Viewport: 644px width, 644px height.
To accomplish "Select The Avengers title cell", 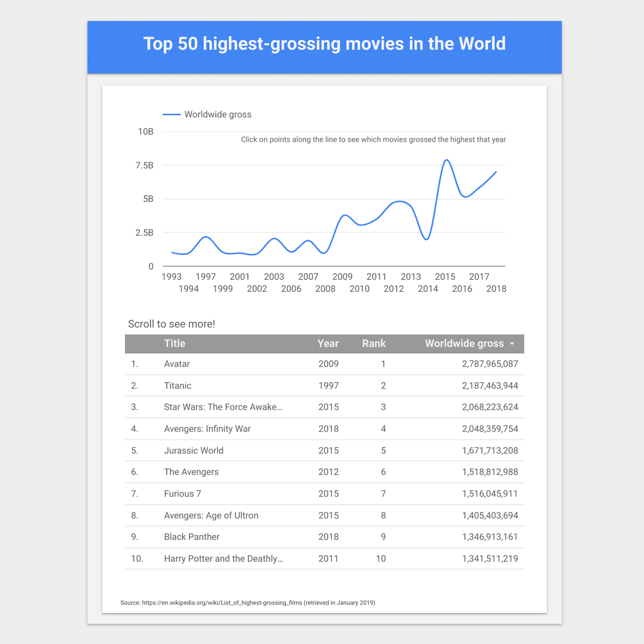I will click(x=191, y=472).
